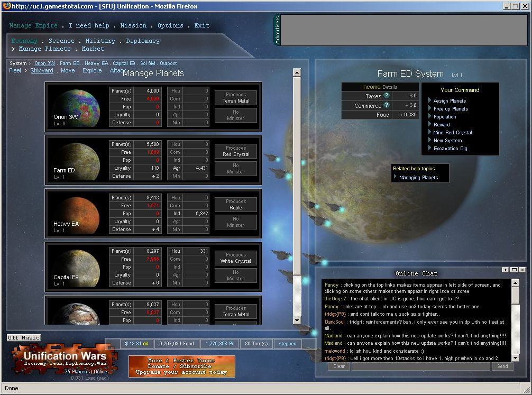
Task: Click the Taxes help question mark icon
Action: coord(387,96)
